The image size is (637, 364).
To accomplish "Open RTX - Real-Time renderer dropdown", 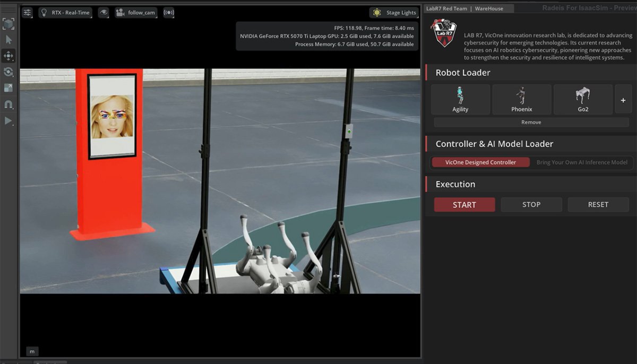I will pyautogui.click(x=66, y=12).
